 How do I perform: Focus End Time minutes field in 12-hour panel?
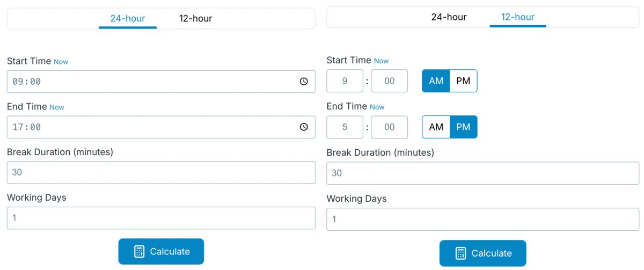click(389, 127)
